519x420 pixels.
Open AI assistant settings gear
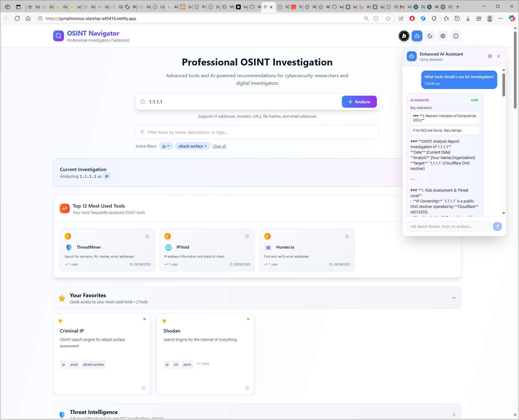pos(490,56)
